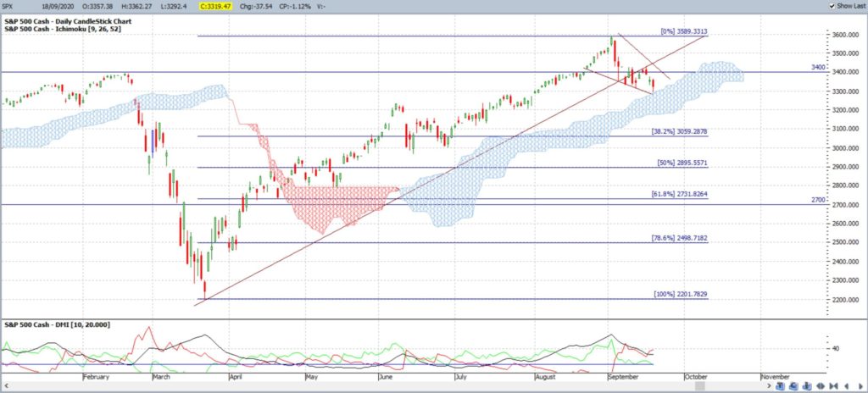Viewport: 868px width, 393px height.
Task: Select the [100%] 2201.7829 Fibonacci label
Action: click(681, 295)
